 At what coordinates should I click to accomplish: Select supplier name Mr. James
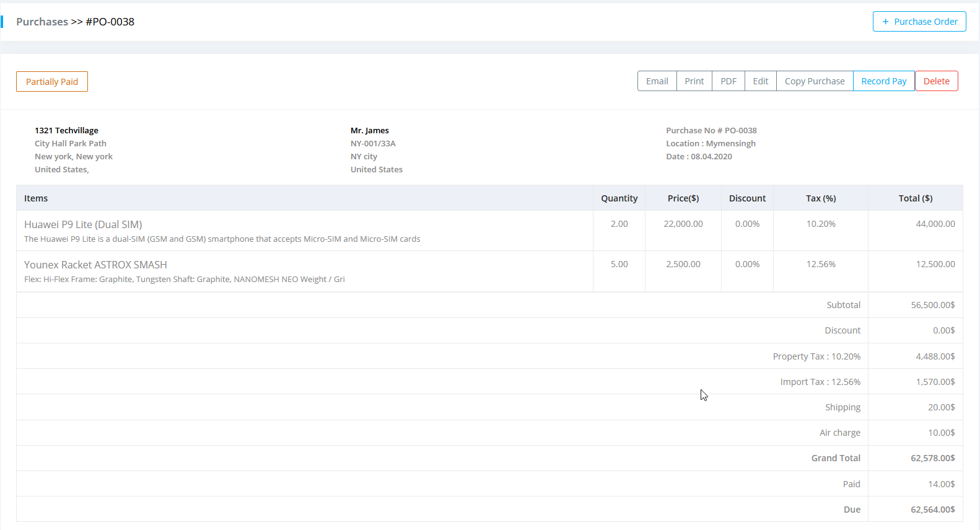point(369,130)
